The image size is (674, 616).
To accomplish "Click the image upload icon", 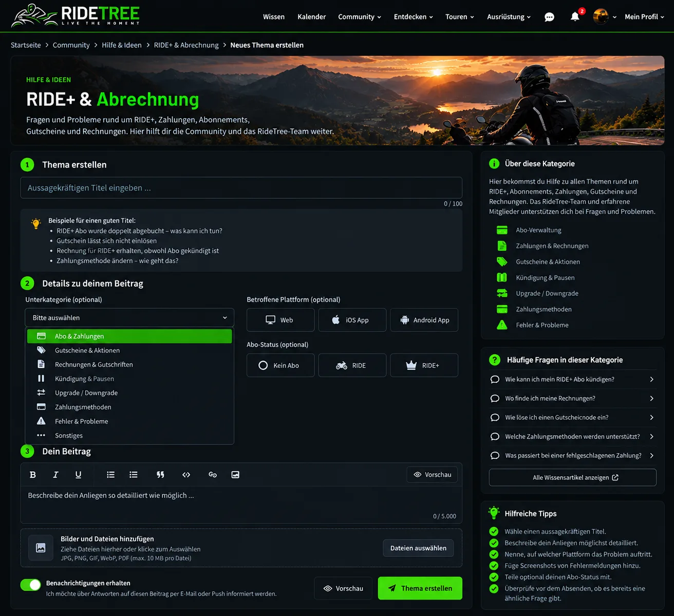I will [x=41, y=548].
